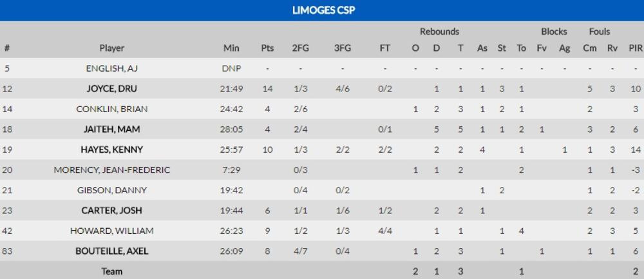Viewport: 644px width, 279px height.
Task: Click the Team totals row label
Action: [x=111, y=271]
